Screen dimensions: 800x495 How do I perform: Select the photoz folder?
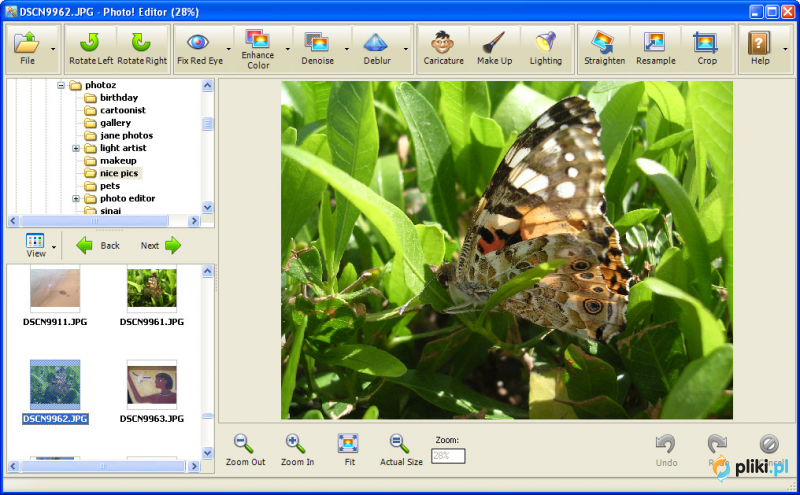point(100,85)
